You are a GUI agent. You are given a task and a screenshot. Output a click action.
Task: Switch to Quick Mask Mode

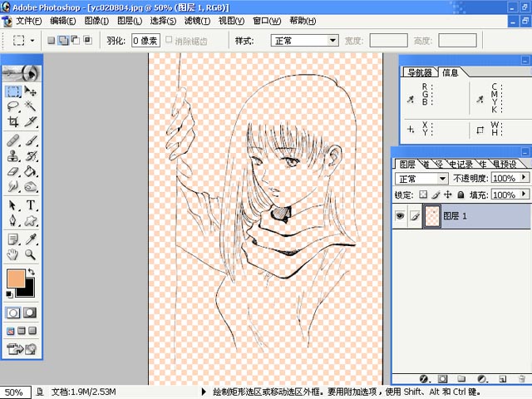pyautogui.click(x=30, y=313)
